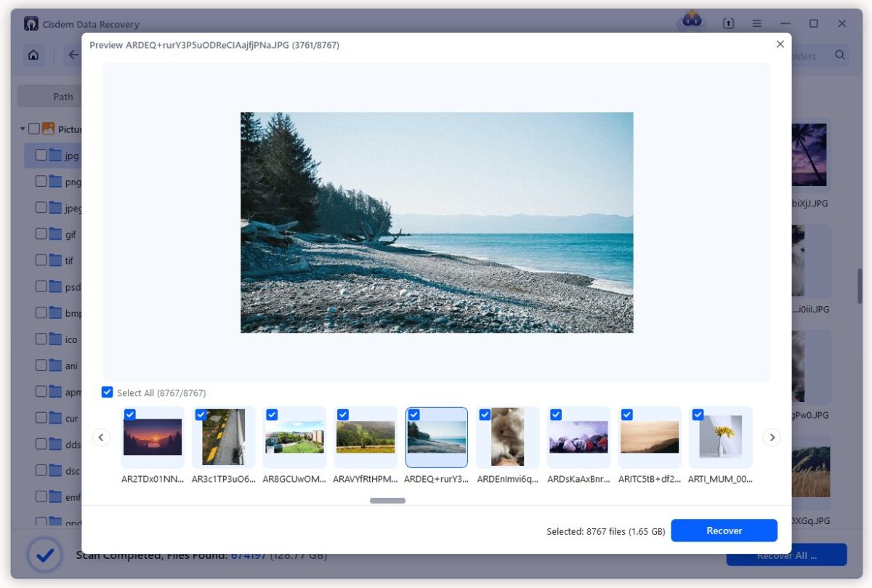The height and width of the screenshot is (588, 872).
Task: Open the upgrade/share icon in title bar
Action: 728,23
